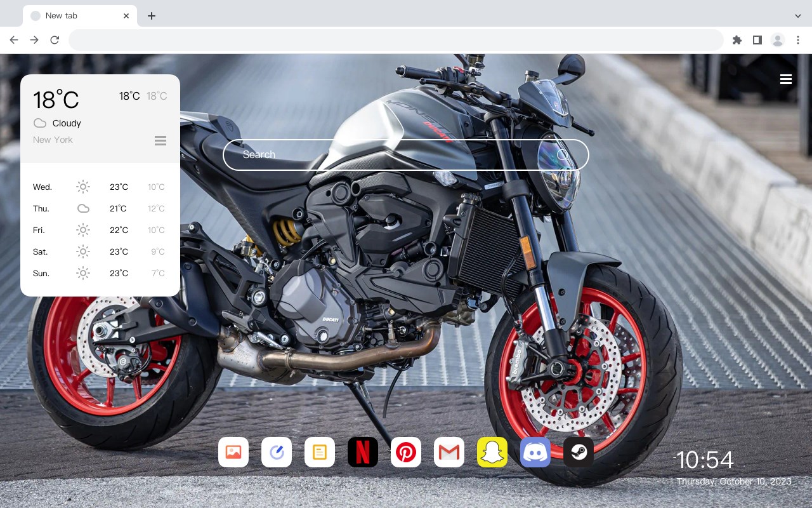Click the Sat. forecast row label
Image resolution: width=812 pixels, height=508 pixels.
coord(41,251)
